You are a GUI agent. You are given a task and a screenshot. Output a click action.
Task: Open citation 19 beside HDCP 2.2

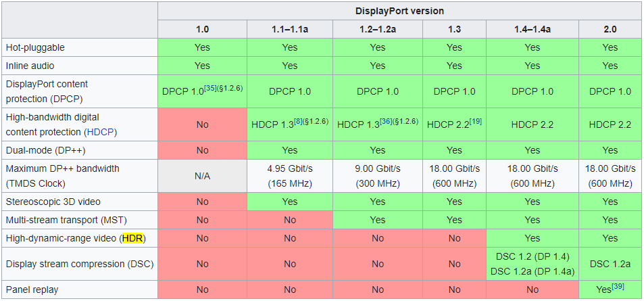click(x=475, y=121)
